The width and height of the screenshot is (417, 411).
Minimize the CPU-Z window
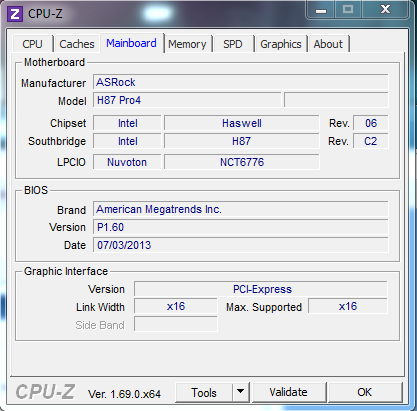tap(321, 11)
